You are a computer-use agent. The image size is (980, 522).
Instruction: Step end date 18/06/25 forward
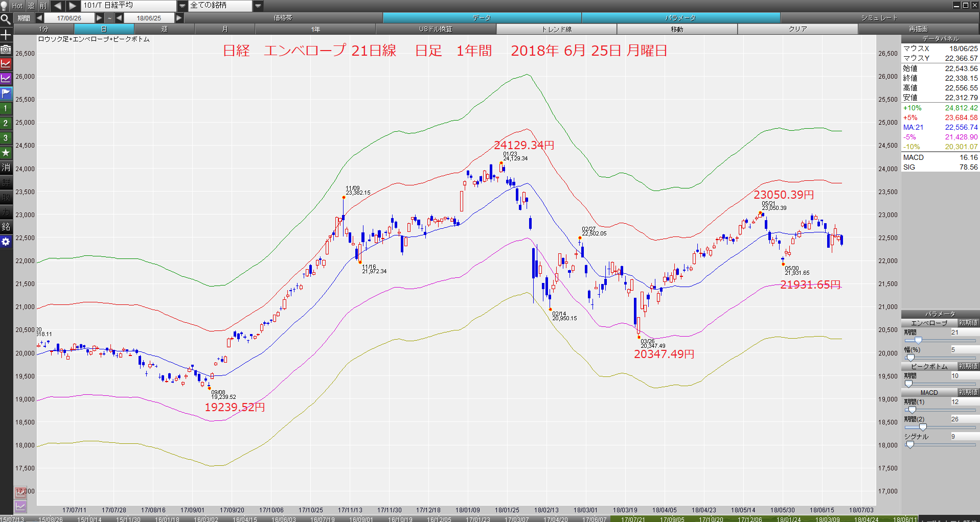click(179, 18)
